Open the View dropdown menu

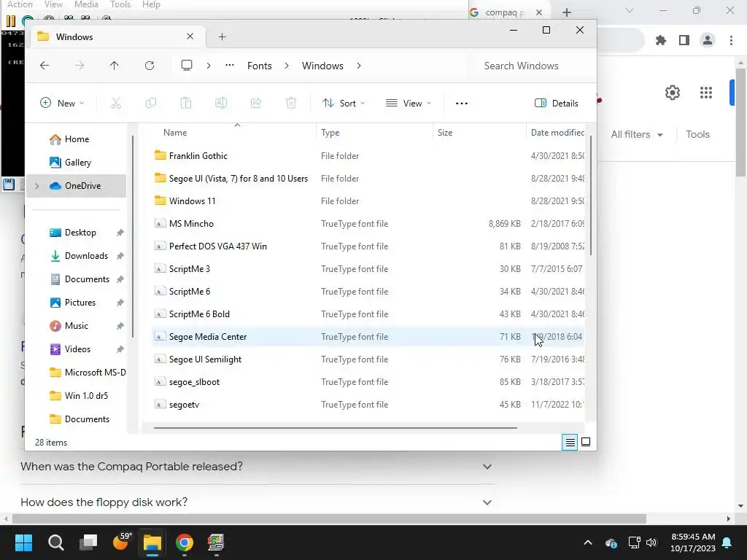[409, 104]
